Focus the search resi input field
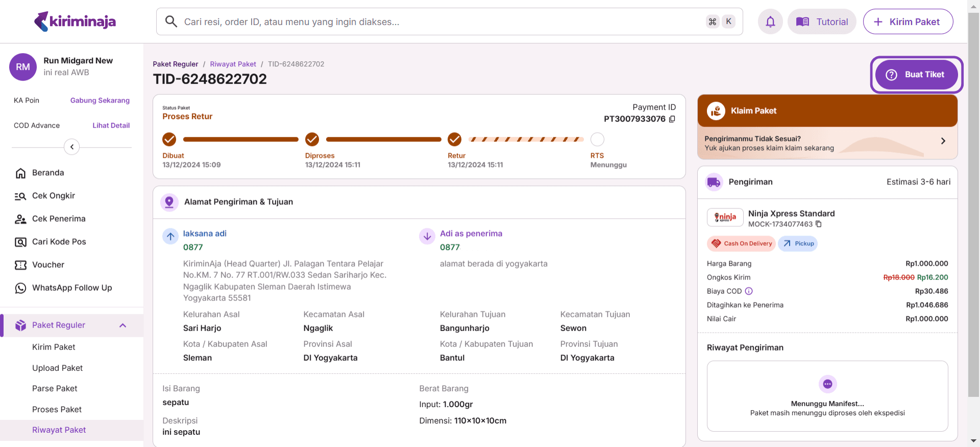 point(439,22)
